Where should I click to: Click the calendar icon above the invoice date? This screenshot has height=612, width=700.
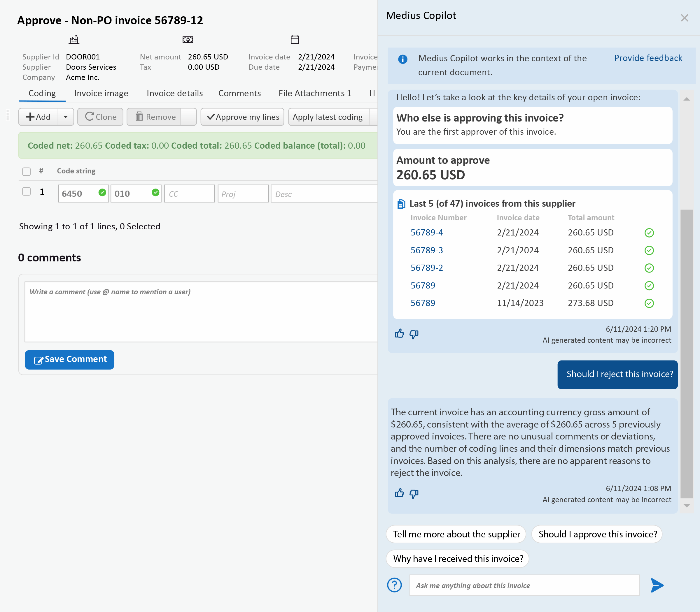[295, 39]
